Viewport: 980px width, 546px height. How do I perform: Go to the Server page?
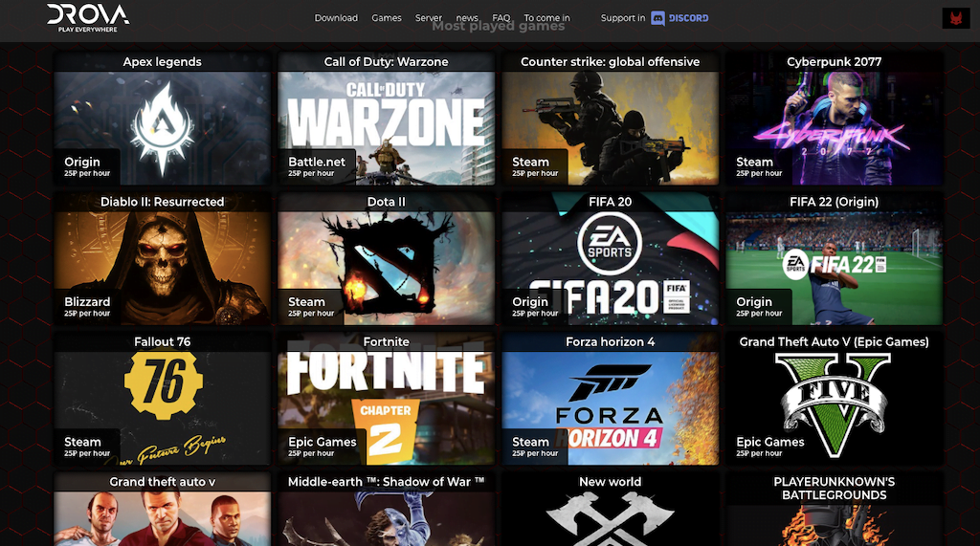(428, 18)
